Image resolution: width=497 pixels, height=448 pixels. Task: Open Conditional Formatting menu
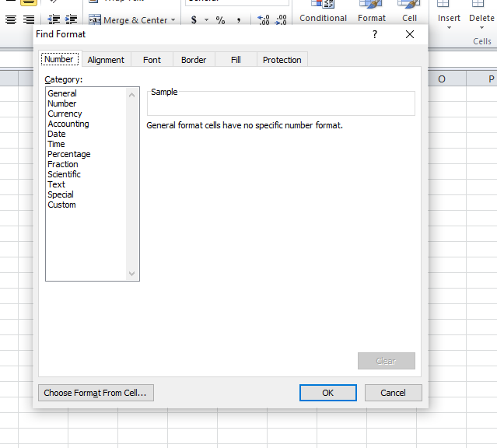point(323,12)
